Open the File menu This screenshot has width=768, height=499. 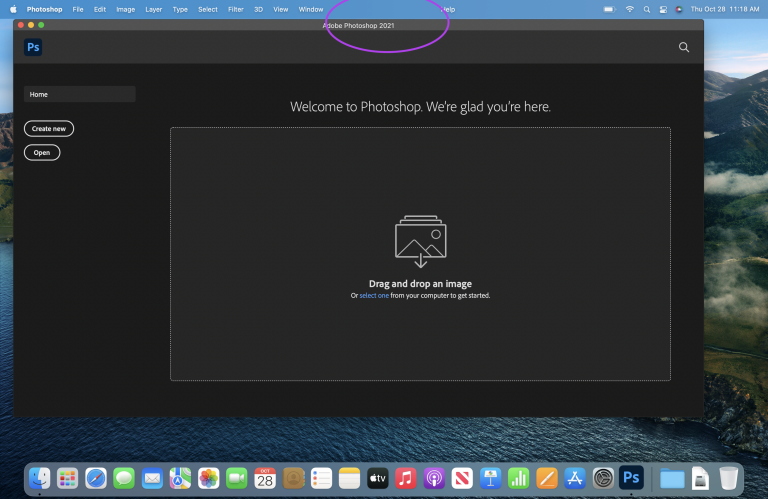(78, 9)
